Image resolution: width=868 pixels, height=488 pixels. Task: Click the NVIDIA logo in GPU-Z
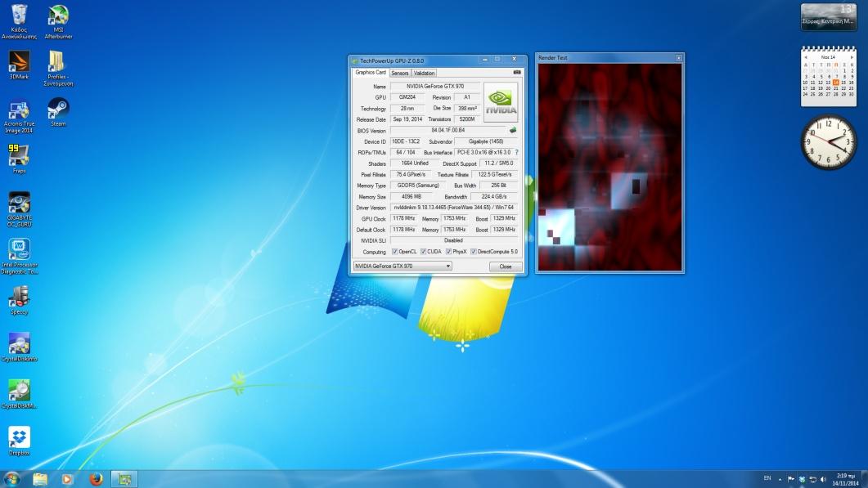tap(501, 102)
